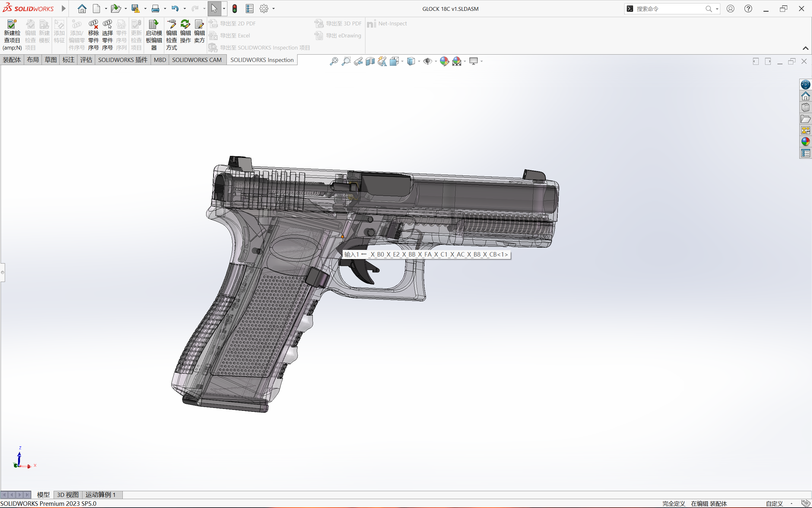Click the Options gear icon
Image resolution: width=812 pixels, height=508 pixels.
(264, 9)
